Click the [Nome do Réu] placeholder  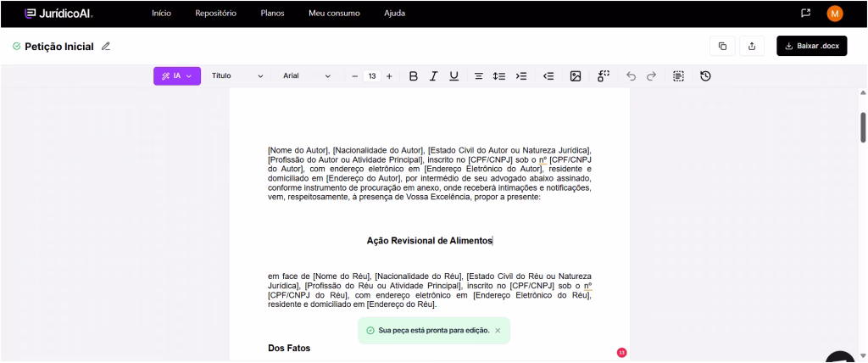pyautogui.click(x=342, y=276)
